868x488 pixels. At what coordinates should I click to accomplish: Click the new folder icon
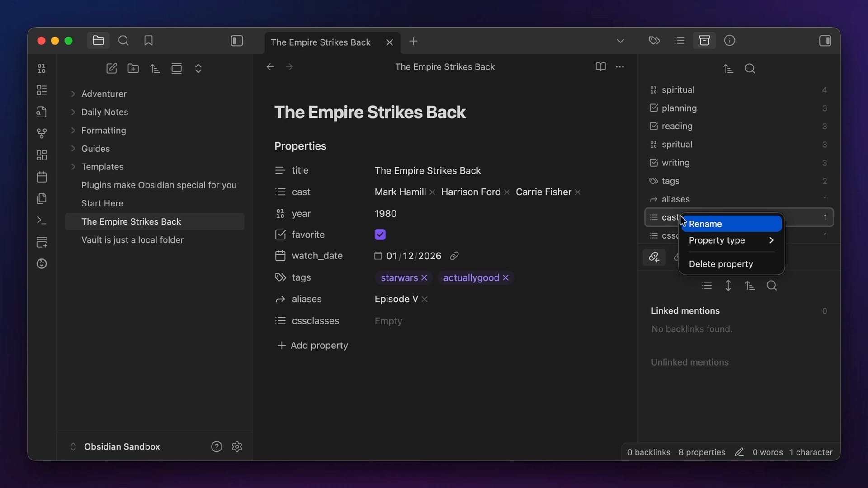pyautogui.click(x=133, y=68)
